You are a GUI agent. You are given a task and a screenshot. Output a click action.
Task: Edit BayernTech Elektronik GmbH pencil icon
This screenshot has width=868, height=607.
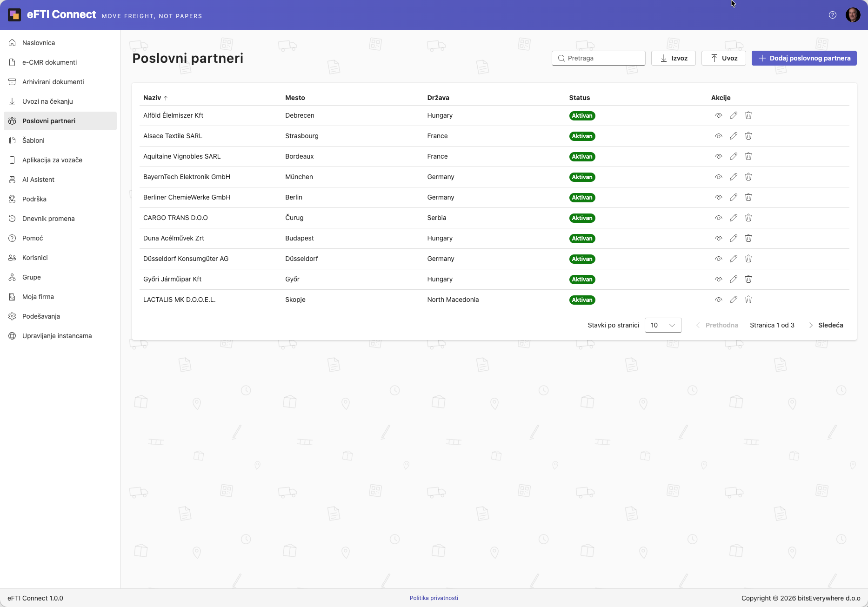pyautogui.click(x=734, y=177)
